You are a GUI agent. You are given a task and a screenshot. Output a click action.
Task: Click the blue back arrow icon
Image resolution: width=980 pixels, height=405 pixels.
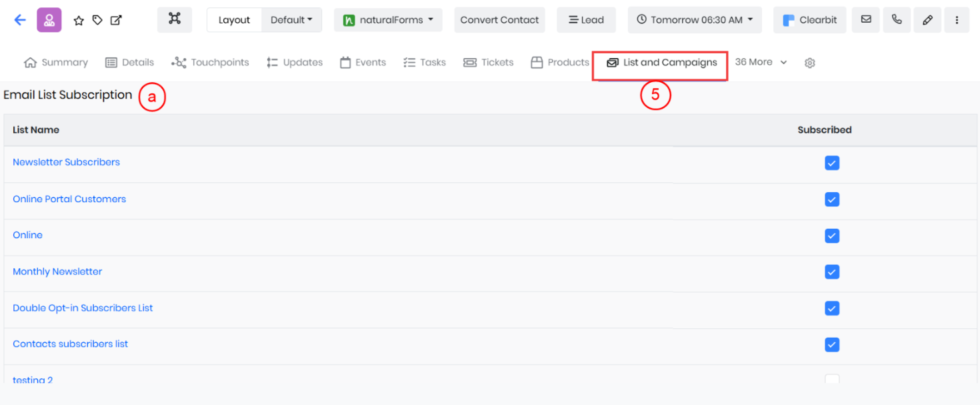[x=20, y=20]
